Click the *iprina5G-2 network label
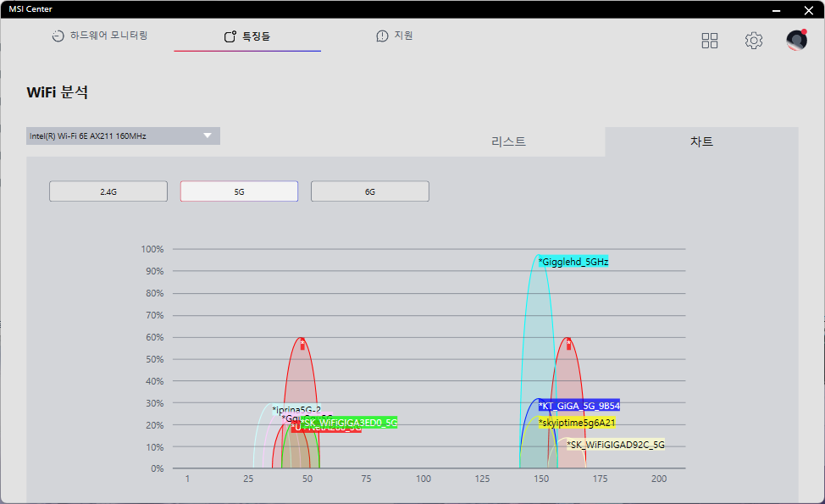825x504 pixels. (x=296, y=409)
